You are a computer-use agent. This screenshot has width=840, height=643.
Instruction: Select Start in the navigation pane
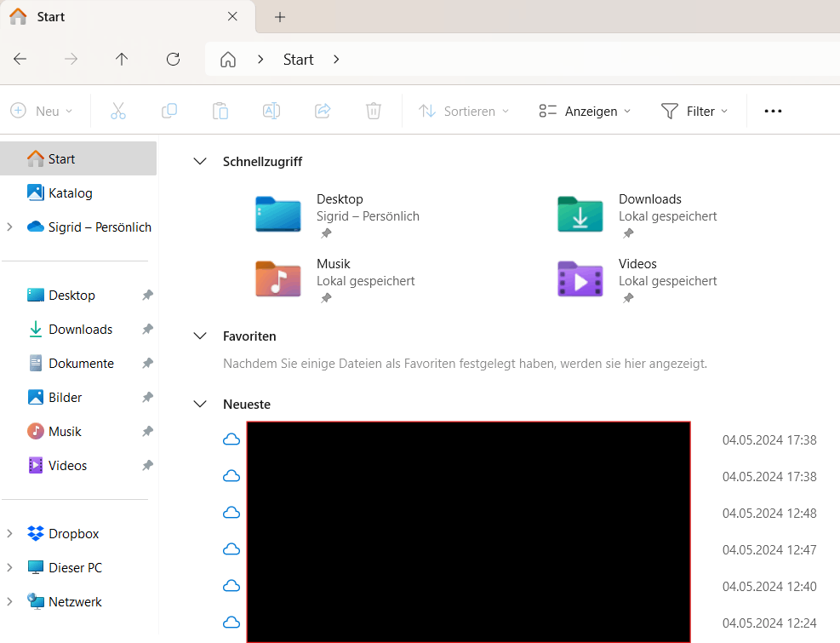tap(78, 158)
